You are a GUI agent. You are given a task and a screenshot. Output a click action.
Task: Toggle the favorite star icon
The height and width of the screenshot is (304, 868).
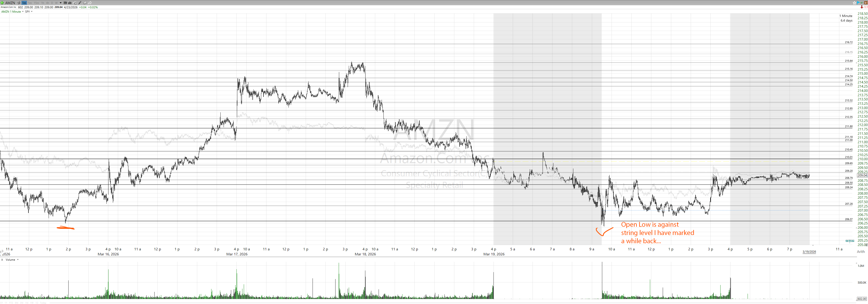pos(854,3)
